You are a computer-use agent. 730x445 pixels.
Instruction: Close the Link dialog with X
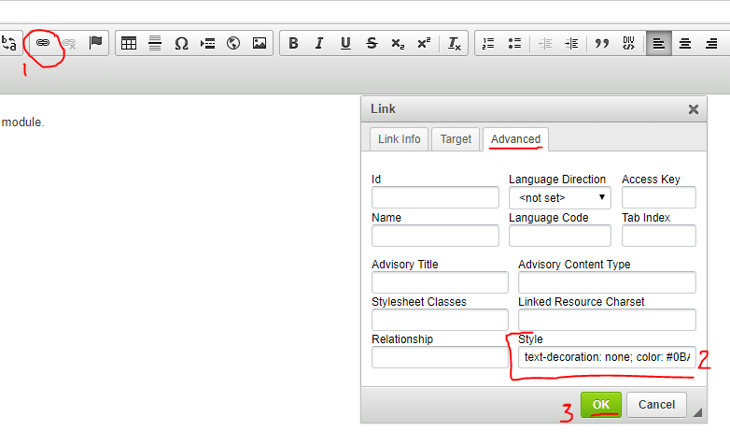coord(693,109)
